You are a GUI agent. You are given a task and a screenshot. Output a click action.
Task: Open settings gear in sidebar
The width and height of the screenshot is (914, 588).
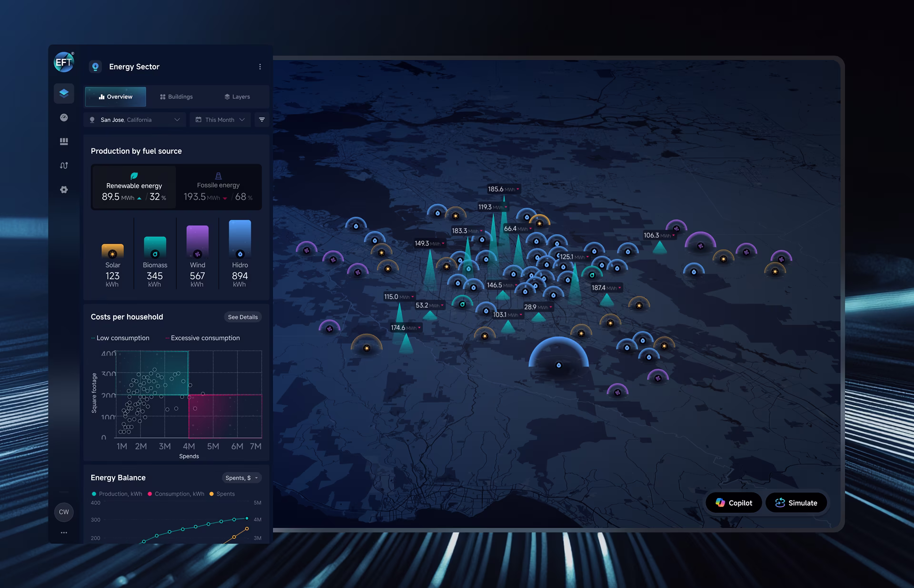coord(64,189)
